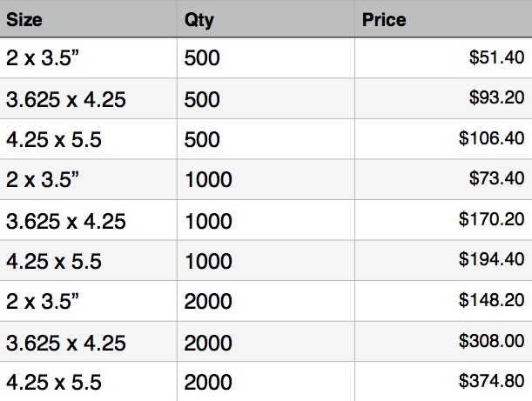Viewport: 532px width, 401px height.
Task: Select the Qty 500 cell in the $51.40 row
Action: 203,58
